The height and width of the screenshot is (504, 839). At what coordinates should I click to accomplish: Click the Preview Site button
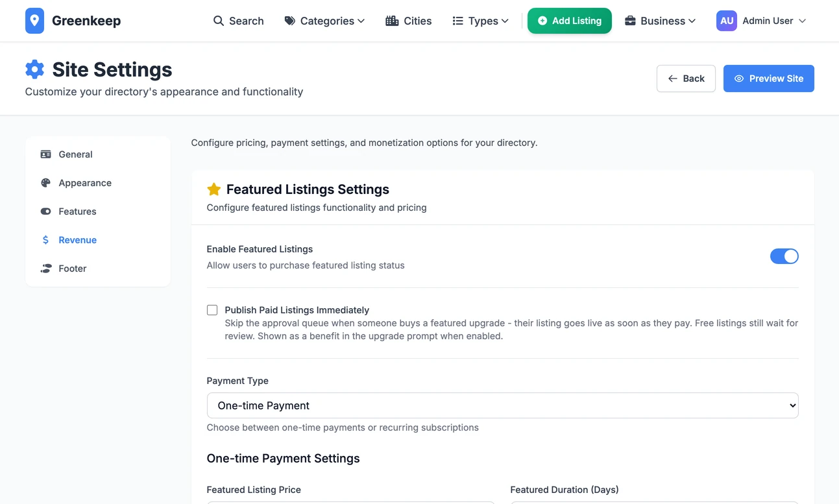point(769,78)
